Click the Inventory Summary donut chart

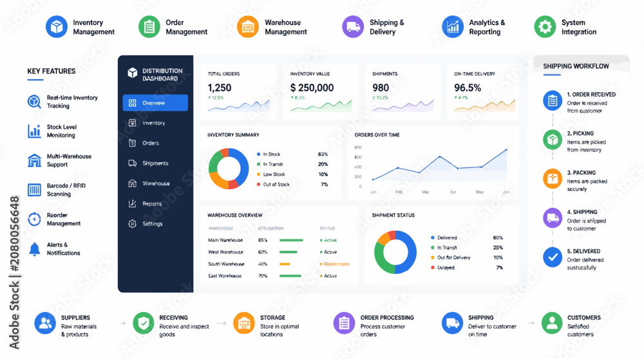[229, 169]
